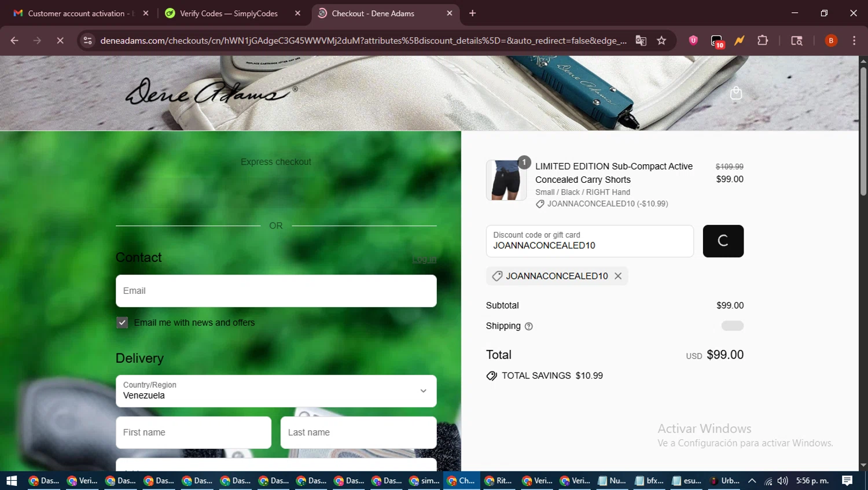
Task: Click the USD $99.00 total amount
Action: point(715,355)
